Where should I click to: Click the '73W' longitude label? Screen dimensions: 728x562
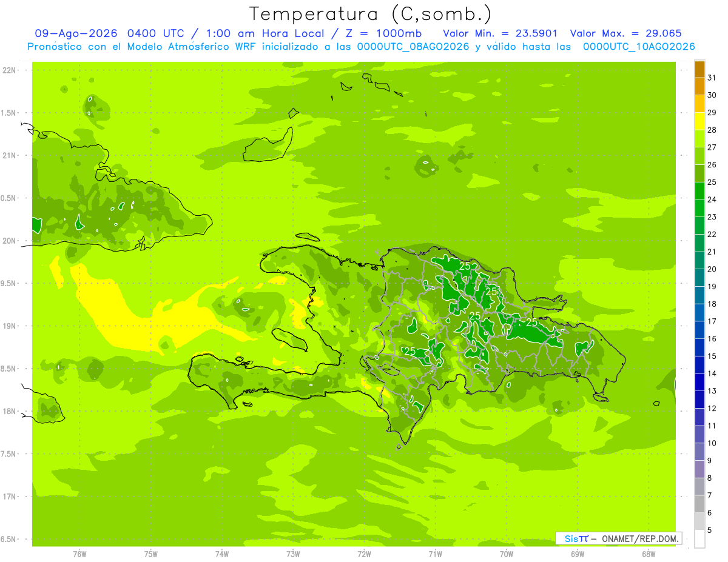tap(293, 554)
